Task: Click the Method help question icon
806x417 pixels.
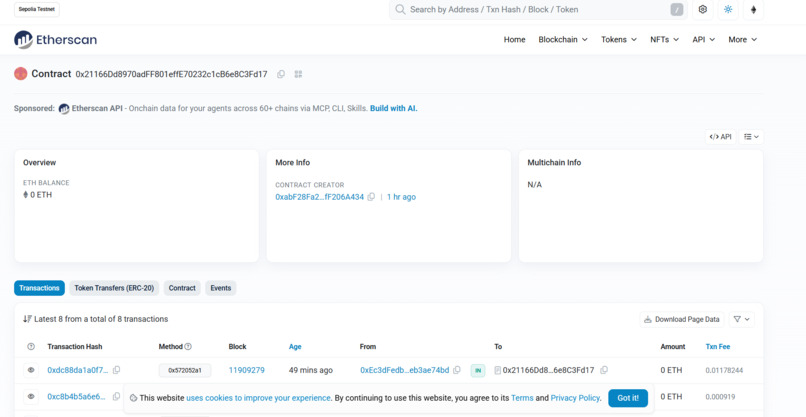Action: (188, 347)
